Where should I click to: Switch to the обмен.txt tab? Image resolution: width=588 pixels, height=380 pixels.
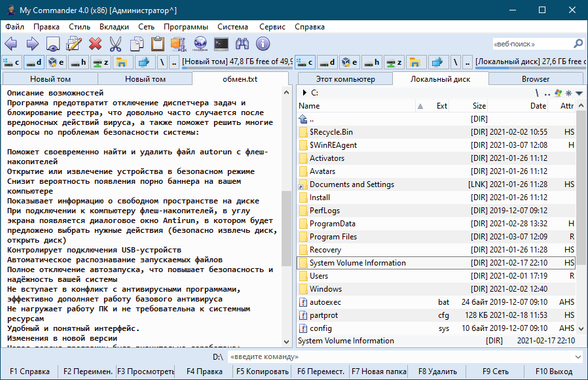coord(240,79)
